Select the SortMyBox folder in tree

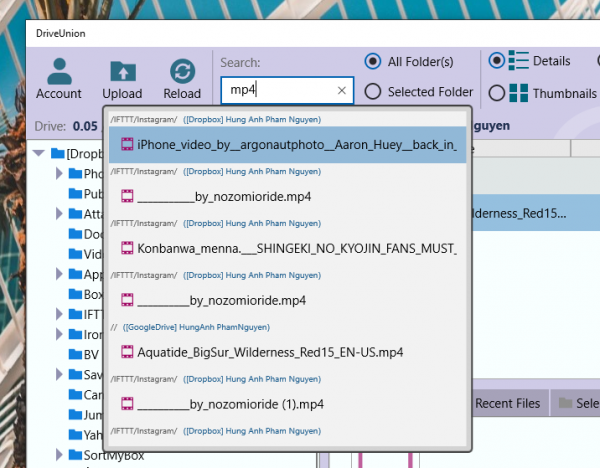(x=106, y=455)
